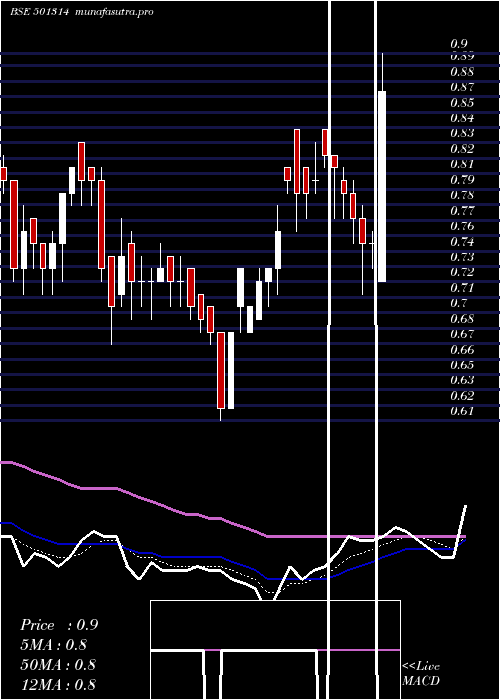Click the 50MA : 0.8 readout
500x700 pixels.
tap(58, 664)
